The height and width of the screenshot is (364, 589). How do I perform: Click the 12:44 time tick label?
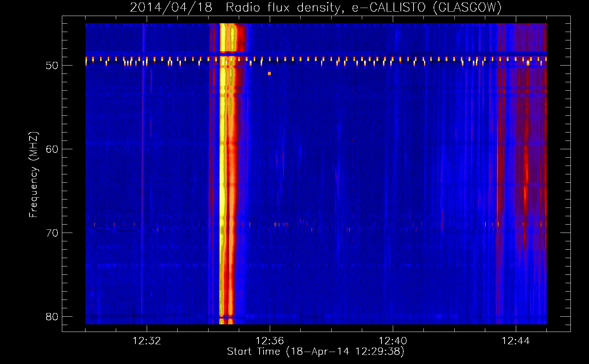pos(516,341)
